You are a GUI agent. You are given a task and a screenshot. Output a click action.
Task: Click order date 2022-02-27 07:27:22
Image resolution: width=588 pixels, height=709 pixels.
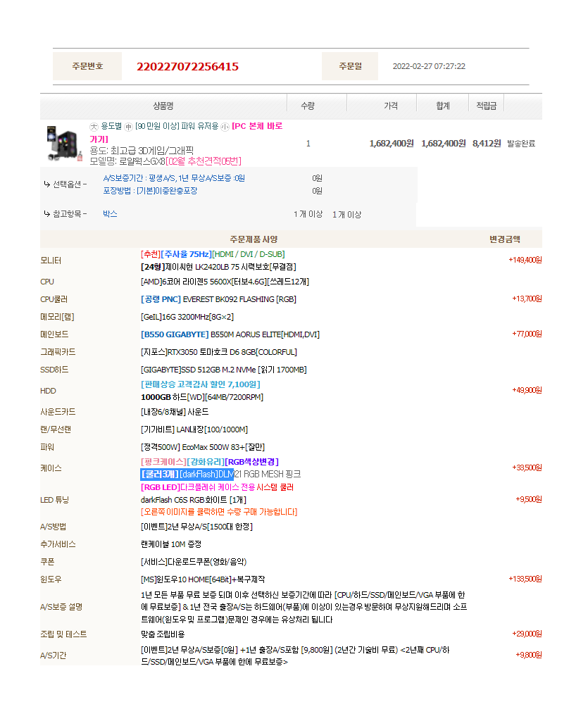tap(429, 66)
